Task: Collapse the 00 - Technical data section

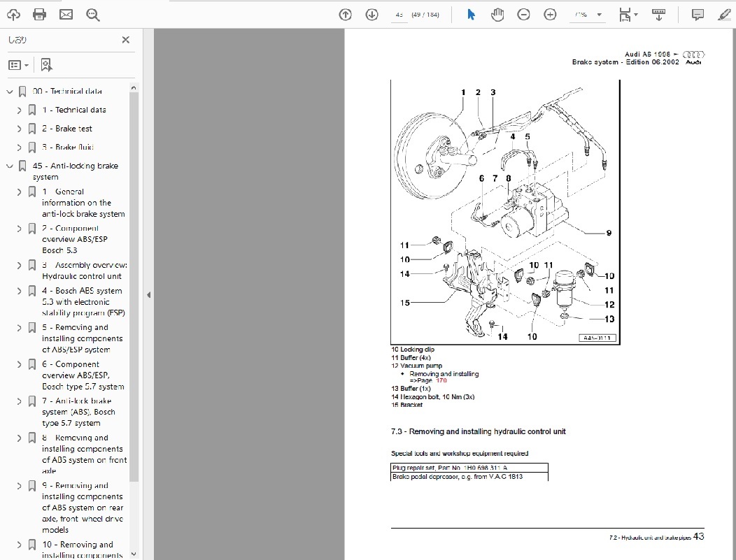Action: tap(9, 92)
